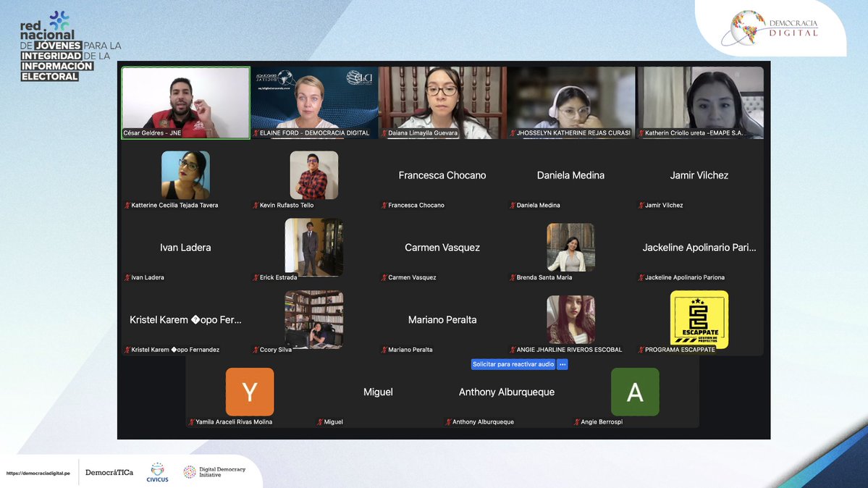
Task: Click muted mic icon beside small Ivan Ladera label
Action: [127, 277]
